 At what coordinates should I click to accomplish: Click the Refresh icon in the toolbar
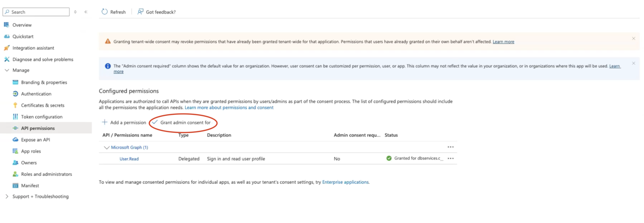pyautogui.click(x=105, y=12)
